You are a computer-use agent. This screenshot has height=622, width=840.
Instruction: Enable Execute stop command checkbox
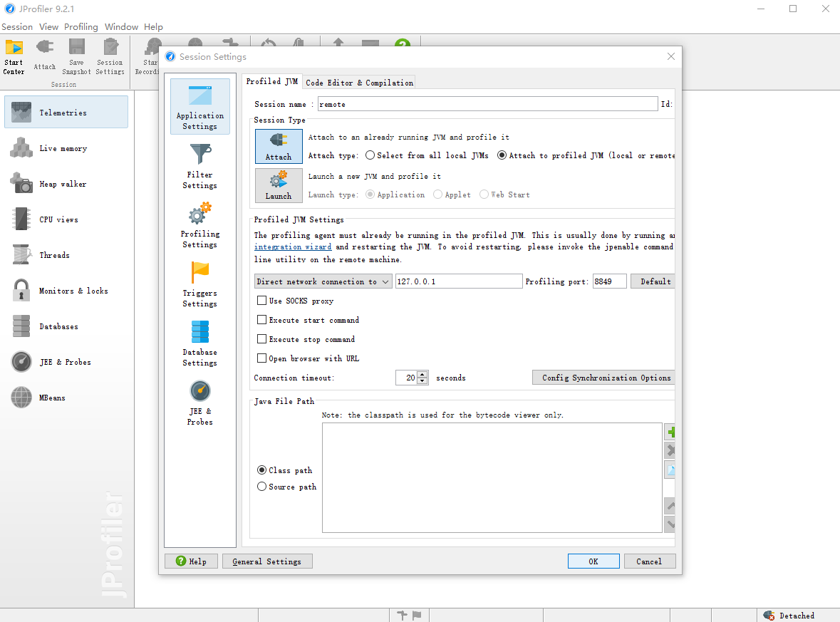coord(261,339)
